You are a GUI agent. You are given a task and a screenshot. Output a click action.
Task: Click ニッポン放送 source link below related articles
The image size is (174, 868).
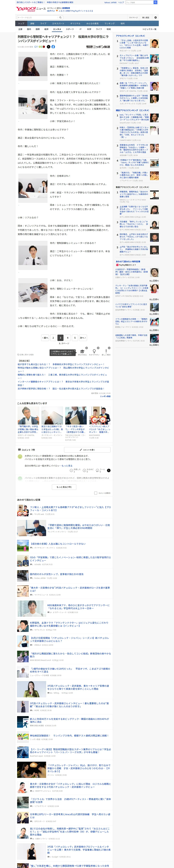point(105,396)
